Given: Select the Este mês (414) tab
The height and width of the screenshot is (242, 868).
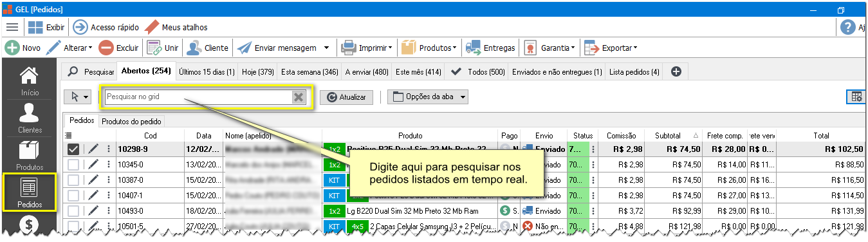Looking at the screenshot, I should coord(418,72).
